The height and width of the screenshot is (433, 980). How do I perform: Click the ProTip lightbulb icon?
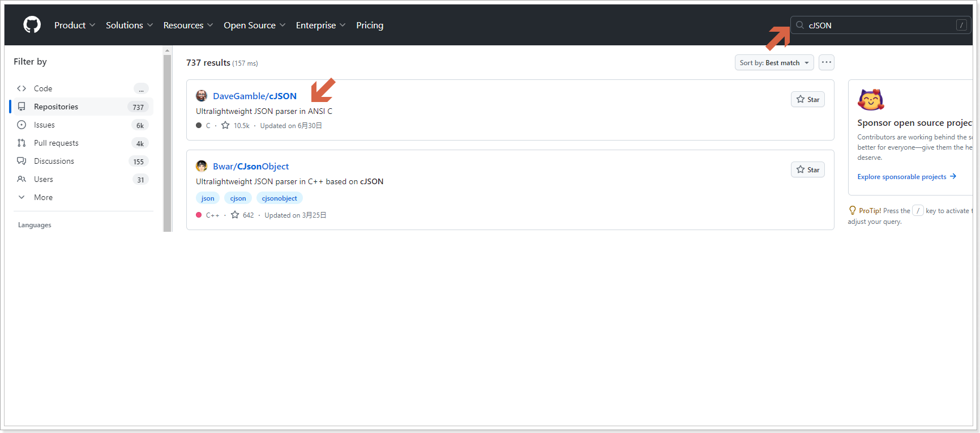point(852,210)
